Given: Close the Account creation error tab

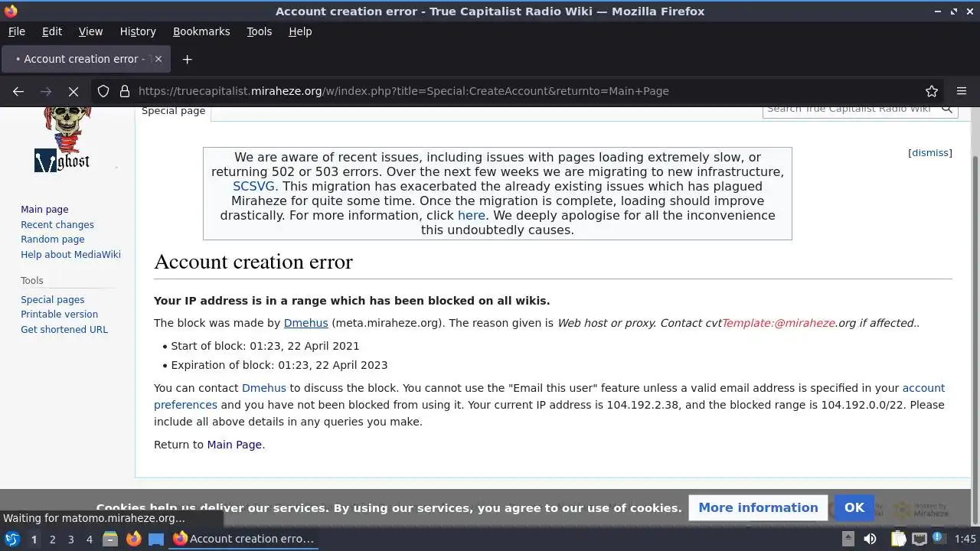Looking at the screenshot, I should click(158, 59).
